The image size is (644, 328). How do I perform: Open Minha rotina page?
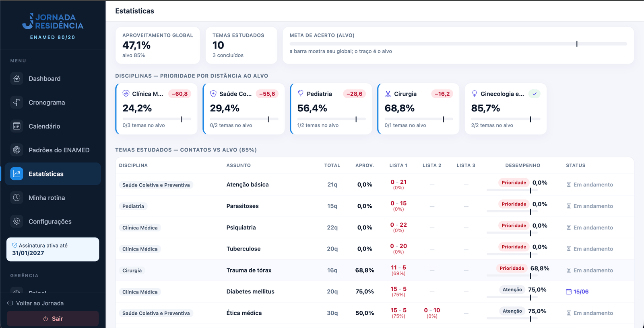click(53, 197)
